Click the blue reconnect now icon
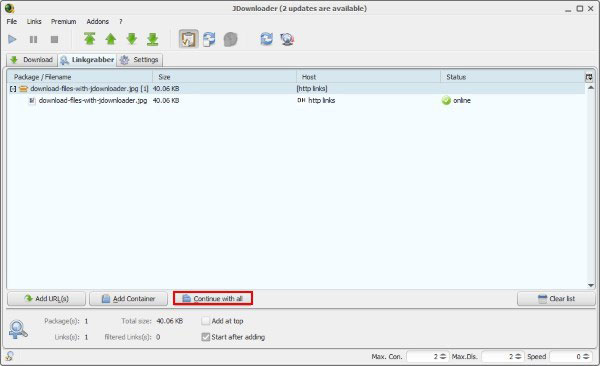Viewport: 600px width, 366px height. [x=266, y=39]
